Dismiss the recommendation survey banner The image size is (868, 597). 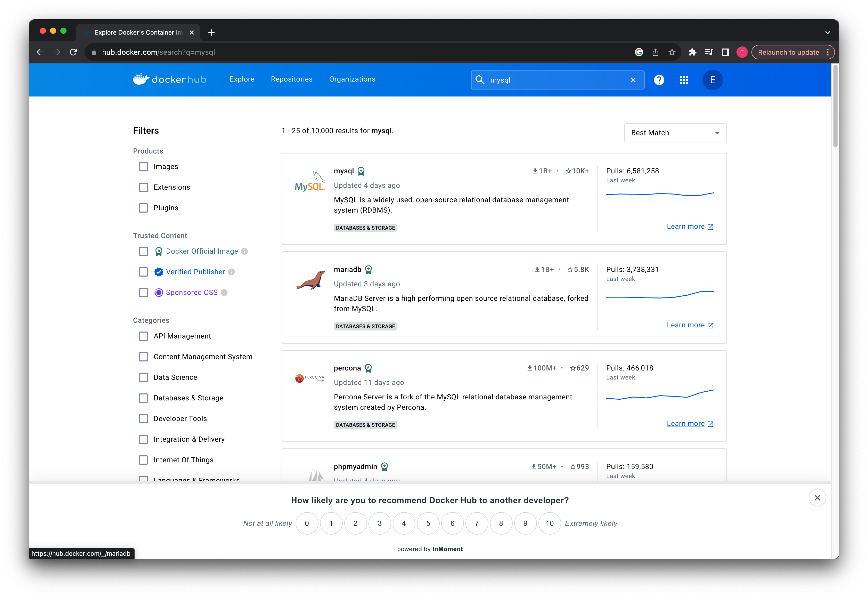(817, 497)
